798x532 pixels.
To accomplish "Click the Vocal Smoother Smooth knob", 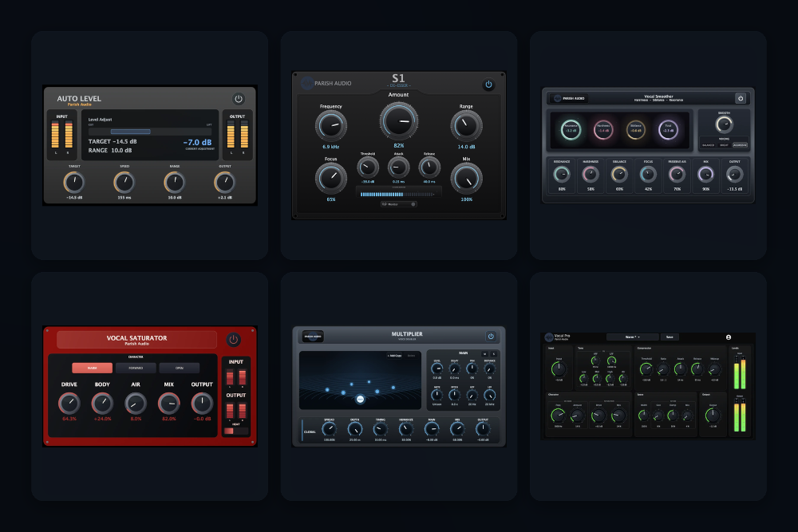I will click(x=724, y=124).
